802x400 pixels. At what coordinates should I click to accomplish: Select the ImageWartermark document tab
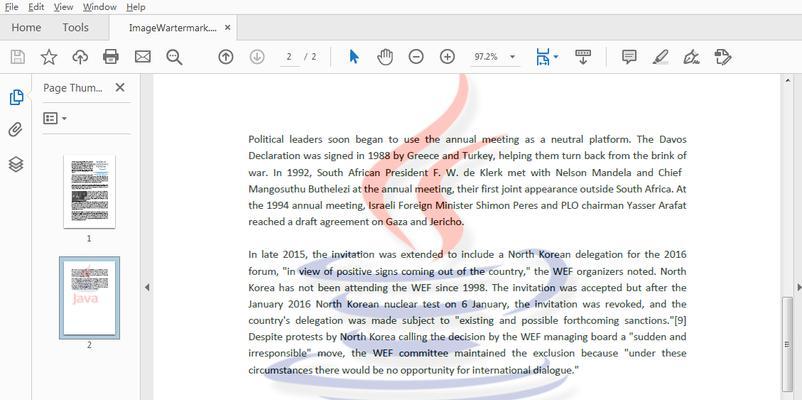point(172,28)
